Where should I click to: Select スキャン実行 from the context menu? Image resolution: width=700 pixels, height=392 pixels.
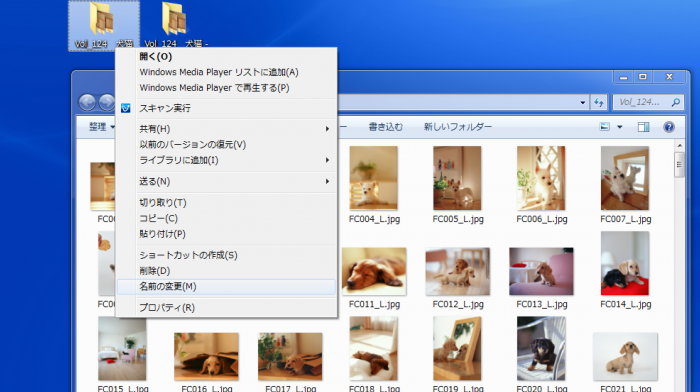click(227, 108)
